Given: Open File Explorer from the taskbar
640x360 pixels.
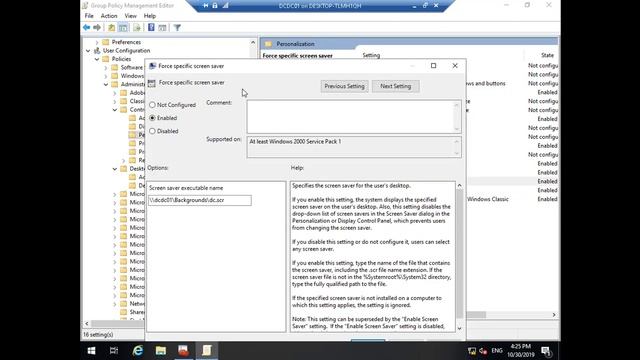Looking at the screenshot, I should [161, 351].
